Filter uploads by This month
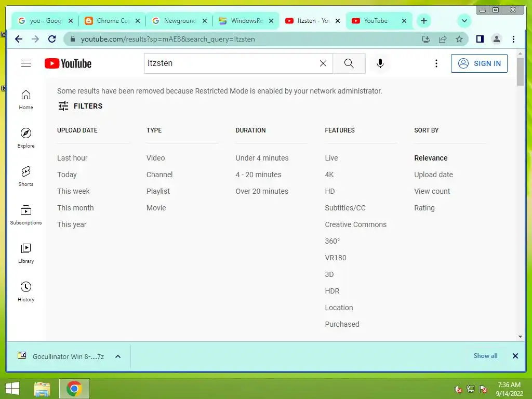The width and height of the screenshot is (532, 399). pyautogui.click(x=75, y=208)
